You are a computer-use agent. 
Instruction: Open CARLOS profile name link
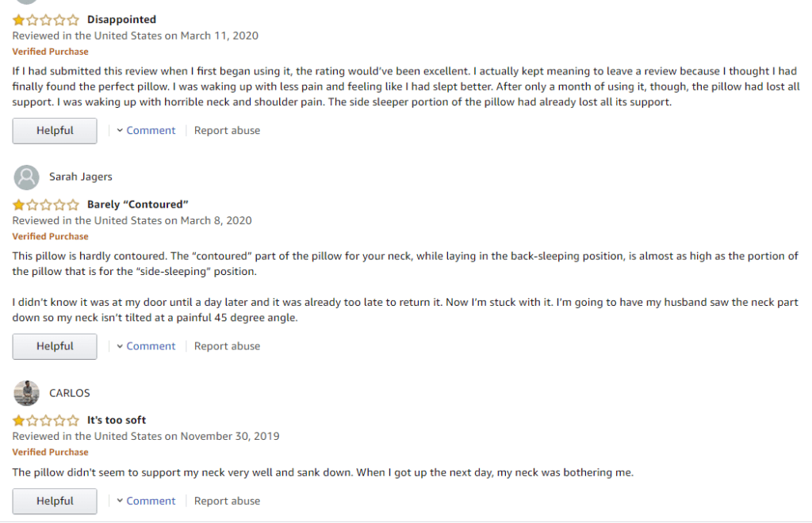click(70, 393)
